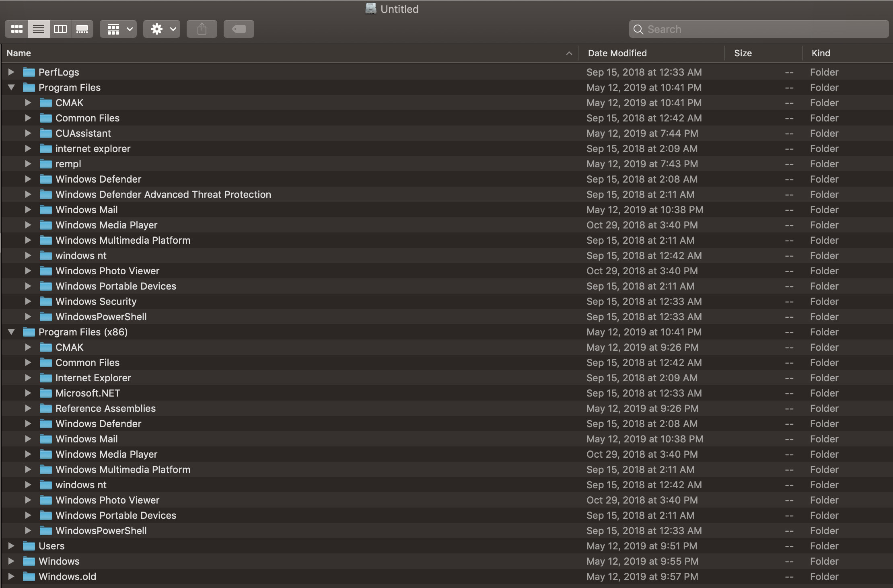The height and width of the screenshot is (588, 893).
Task: Select the Reference Assemblies folder row
Action: point(105,408)
